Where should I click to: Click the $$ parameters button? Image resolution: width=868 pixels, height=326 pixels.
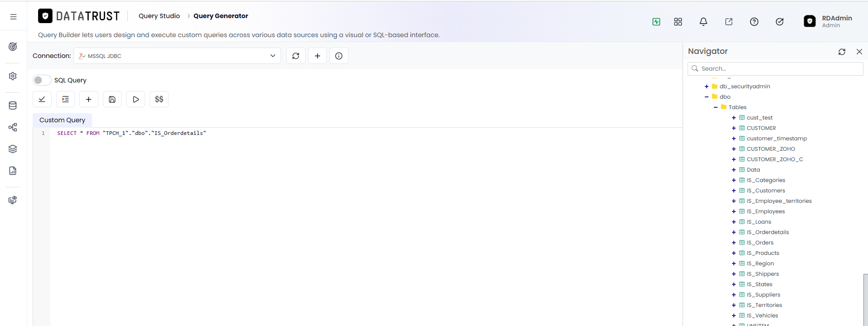(x=159, y=99)
